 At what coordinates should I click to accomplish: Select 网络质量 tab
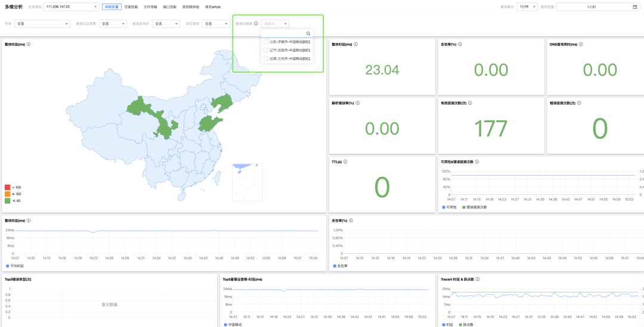point(112,7)
